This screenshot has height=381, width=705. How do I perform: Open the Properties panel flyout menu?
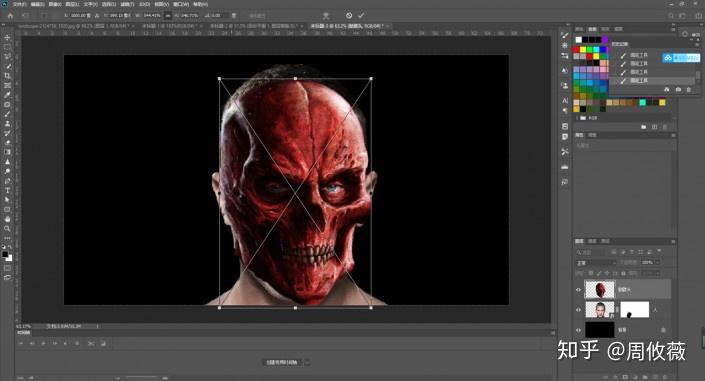pyautogui.click(x=673, y=135)
